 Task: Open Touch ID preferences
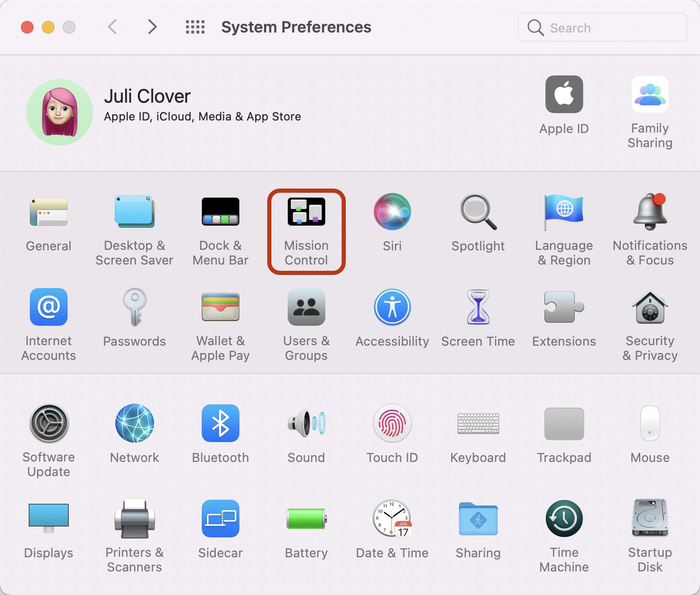click(x=391, y=423)
